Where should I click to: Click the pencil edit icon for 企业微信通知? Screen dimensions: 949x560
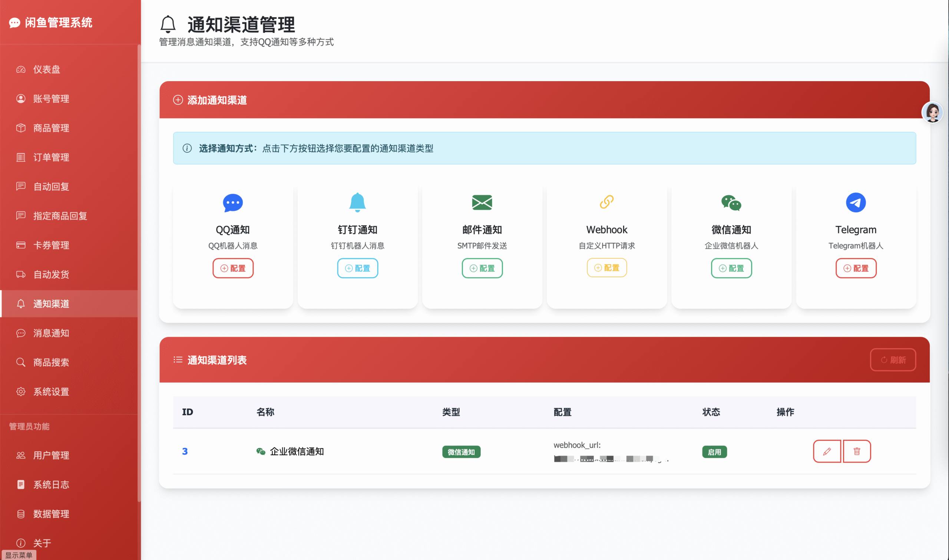[827, 451]
